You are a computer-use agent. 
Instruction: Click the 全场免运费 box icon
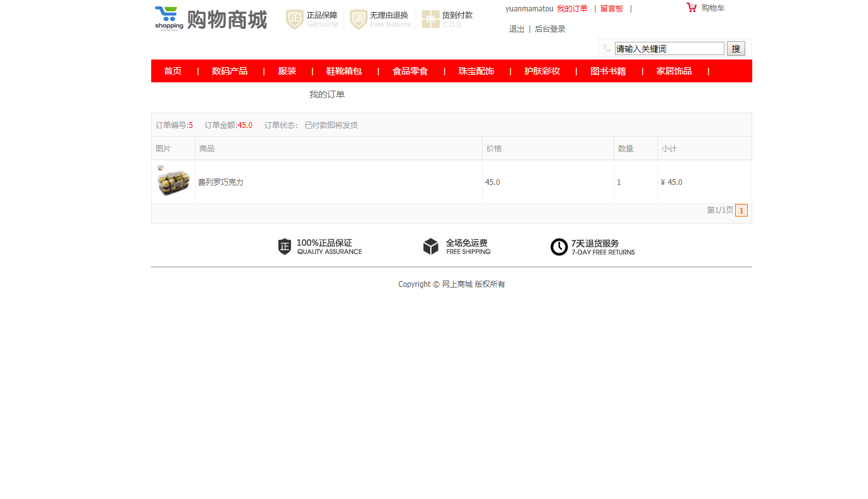(x=431, y=246)
